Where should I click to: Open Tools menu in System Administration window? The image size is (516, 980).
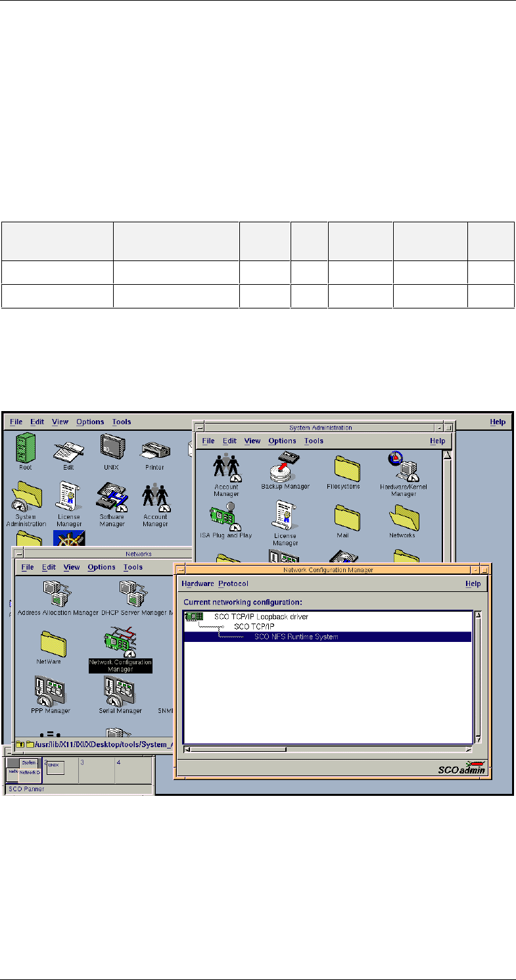[x=314, y=441]
